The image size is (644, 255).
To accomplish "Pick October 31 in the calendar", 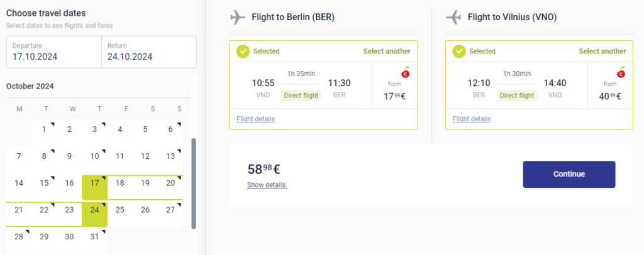I will pyautogui.click(x=94, y=237).
